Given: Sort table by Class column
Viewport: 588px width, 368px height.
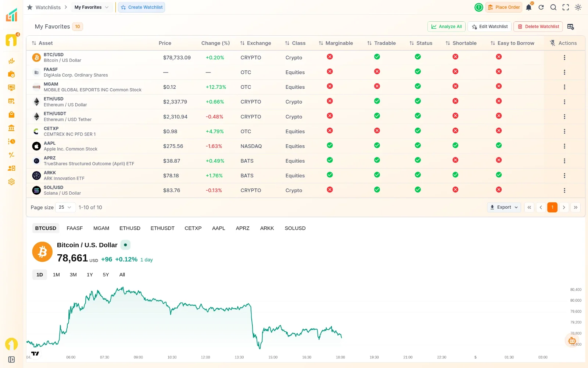Looking at the screenshot, I should [x=295, y=43].
